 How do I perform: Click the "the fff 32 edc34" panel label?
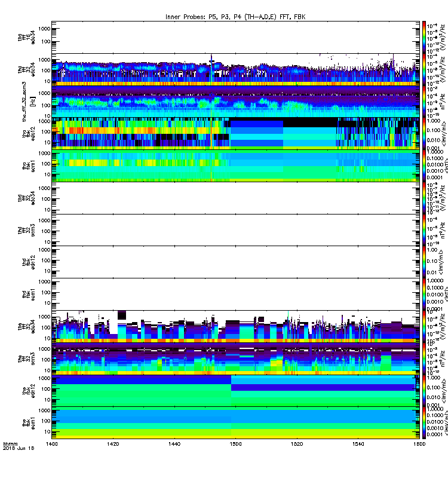(26, 327)
